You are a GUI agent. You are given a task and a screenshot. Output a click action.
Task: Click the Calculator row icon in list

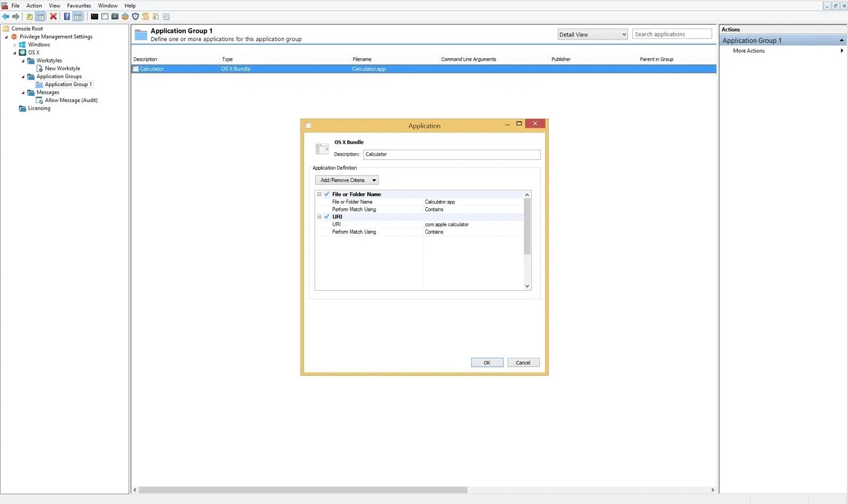(x=136, y=69)
